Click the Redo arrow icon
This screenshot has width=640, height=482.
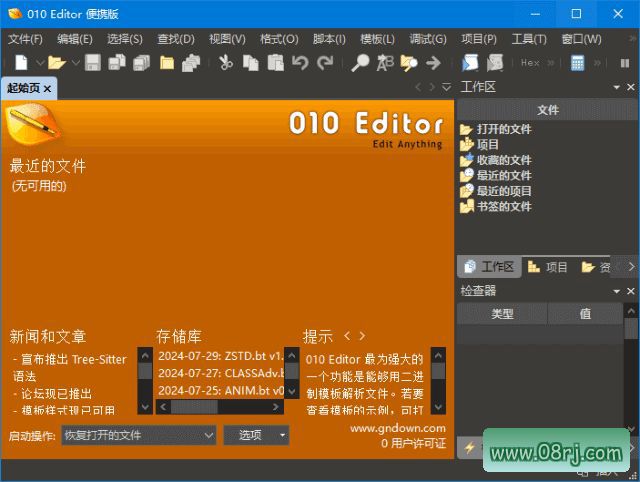(325, 63)
